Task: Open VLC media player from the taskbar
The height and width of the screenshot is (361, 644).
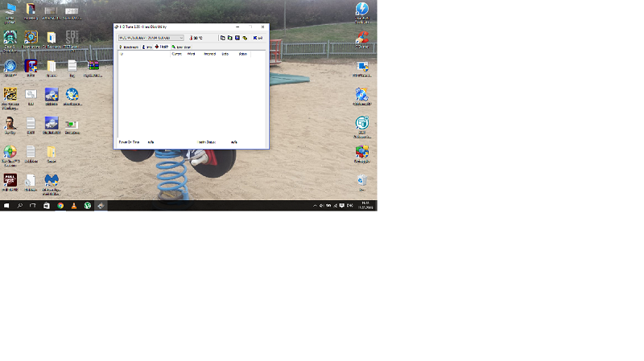Action: (x=74, y=206)
